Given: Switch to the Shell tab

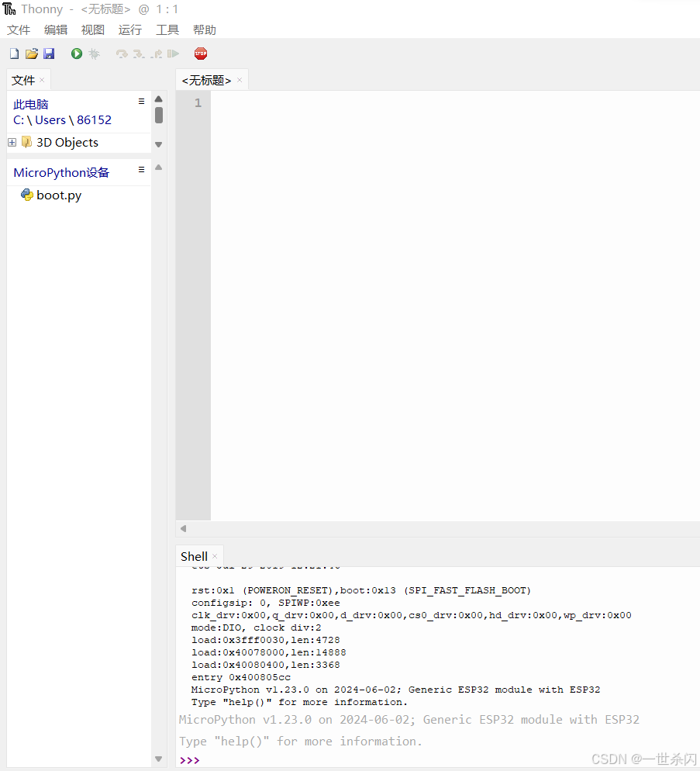Looking at the screenshot, I should click(193, 556).
